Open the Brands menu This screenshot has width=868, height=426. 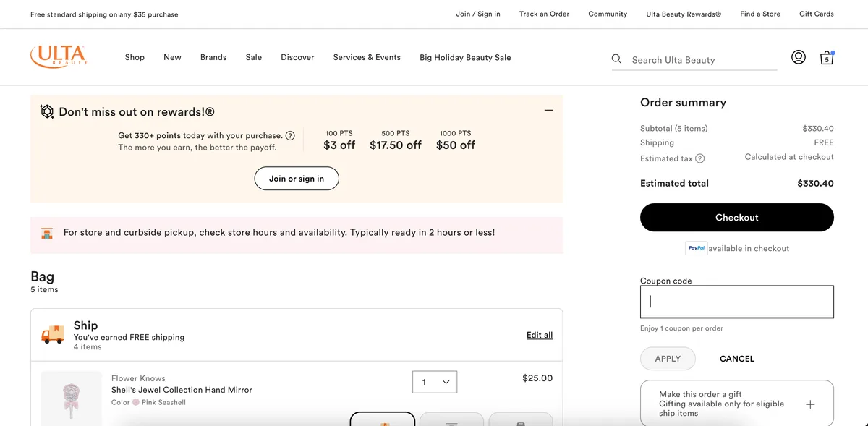coord(213,57)
